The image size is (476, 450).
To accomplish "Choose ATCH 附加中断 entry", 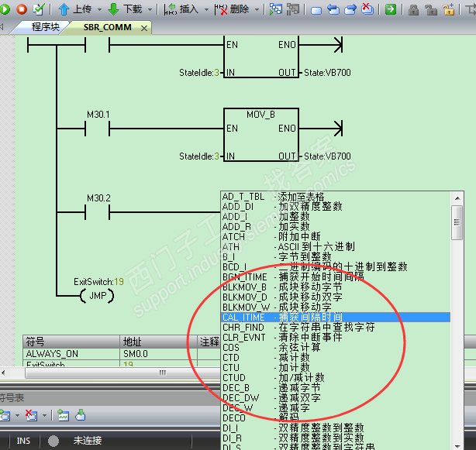I will pos(336,236).
